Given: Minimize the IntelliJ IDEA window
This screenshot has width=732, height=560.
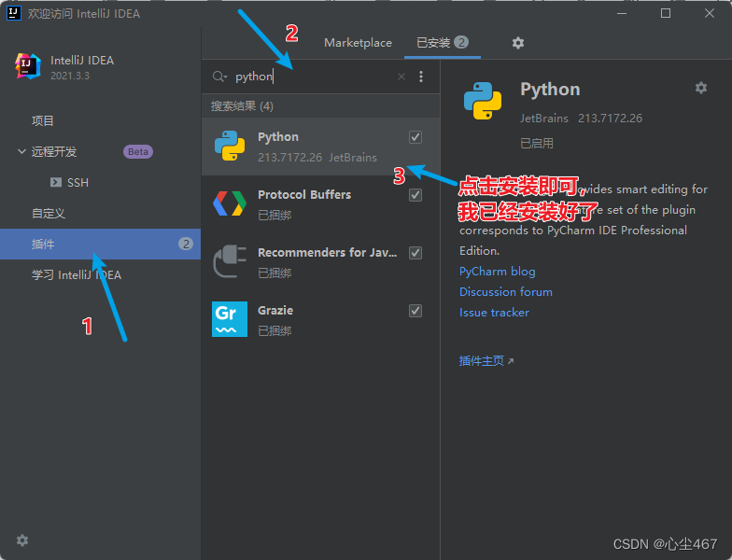Looking at the screenshot, I should pyautogui.click(x=622, y=13).
